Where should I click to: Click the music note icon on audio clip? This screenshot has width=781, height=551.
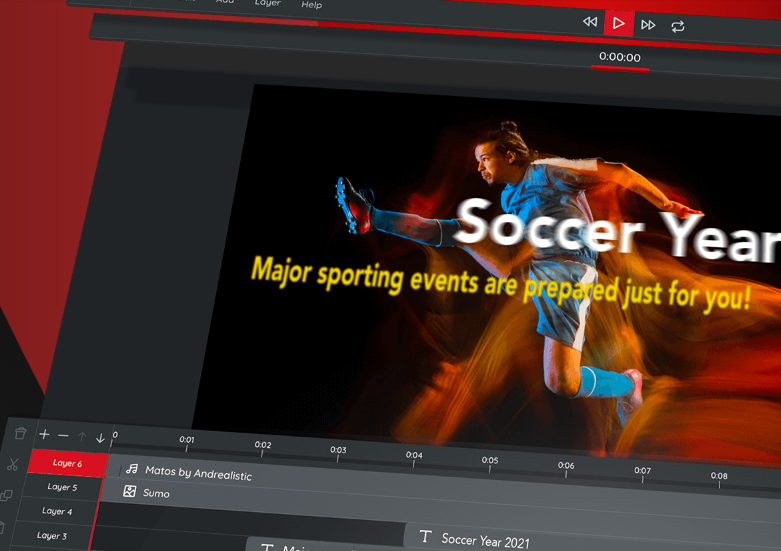(x=131, y=468)
